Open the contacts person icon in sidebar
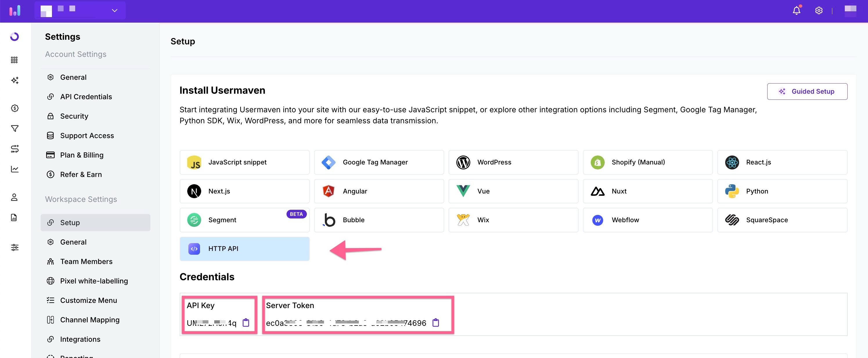 (x=14, y=197)
